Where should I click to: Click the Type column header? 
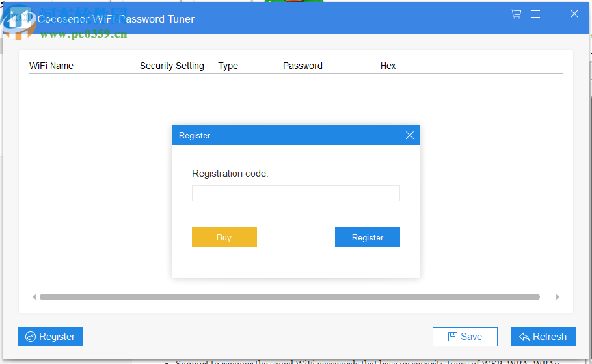228,66
